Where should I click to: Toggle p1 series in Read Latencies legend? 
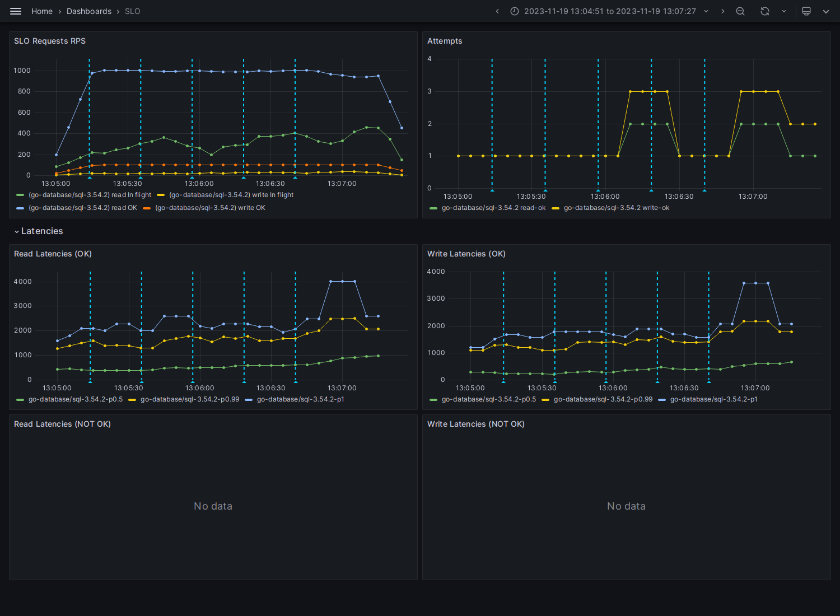(x=301, y=399)
